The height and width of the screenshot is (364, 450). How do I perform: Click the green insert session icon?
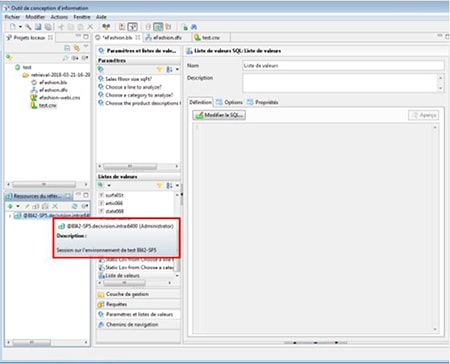[10, 206]
